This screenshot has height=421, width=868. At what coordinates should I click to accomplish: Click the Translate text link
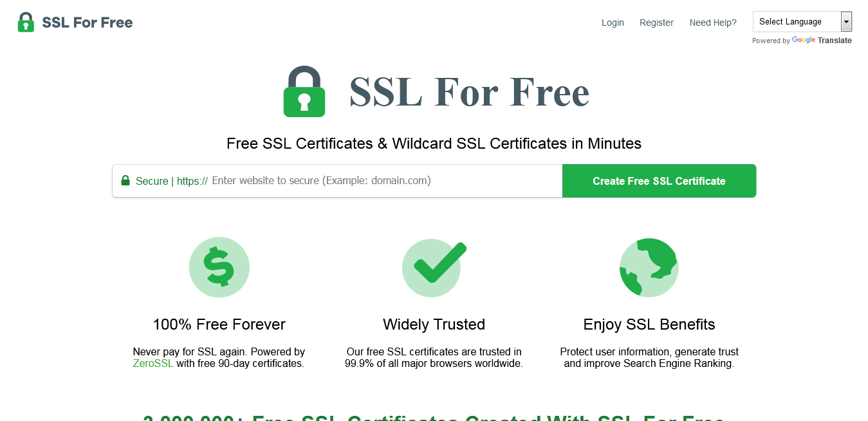pos(835,41)
